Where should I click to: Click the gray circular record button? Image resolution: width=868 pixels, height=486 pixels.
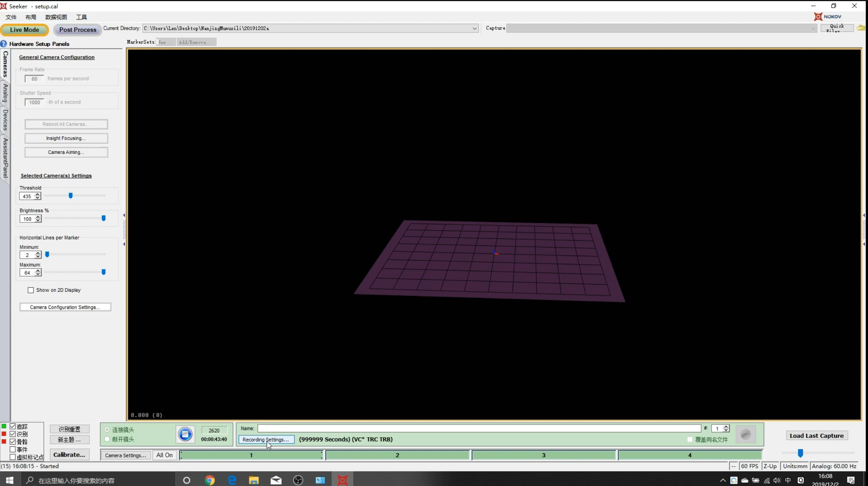click(x=745, y=435)
